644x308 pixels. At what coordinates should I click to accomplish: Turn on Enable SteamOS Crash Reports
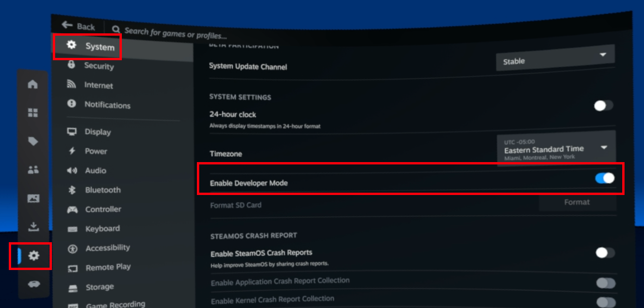point(605,252)
